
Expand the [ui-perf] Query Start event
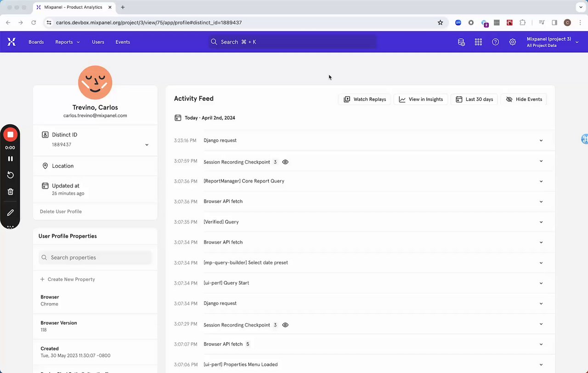[541, 283]
